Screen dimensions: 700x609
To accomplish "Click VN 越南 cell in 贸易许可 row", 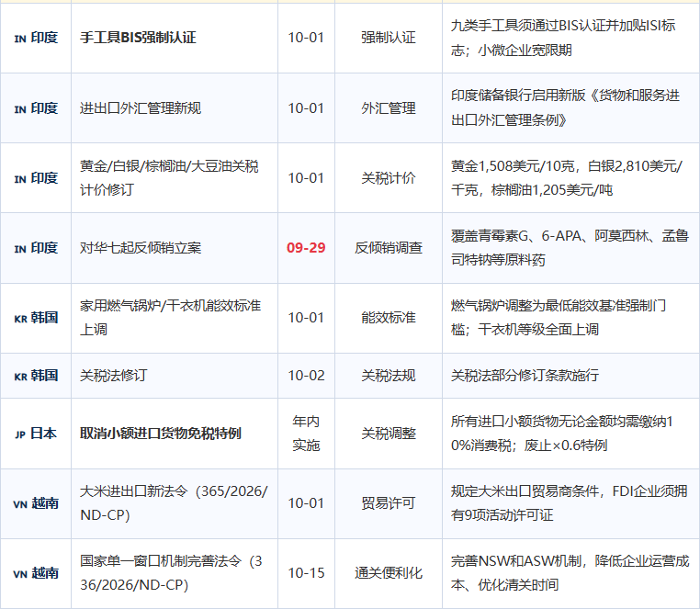I will click(x=36, y=503).
